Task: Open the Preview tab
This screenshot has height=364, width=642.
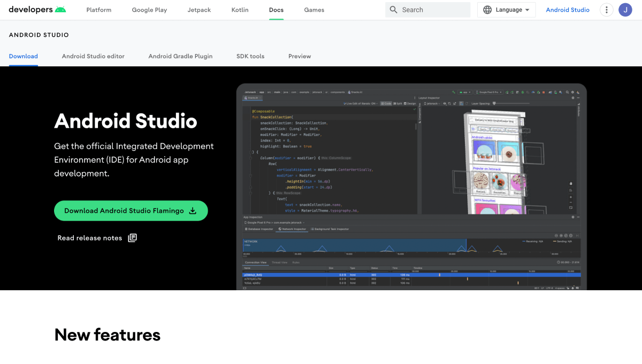Action: [300, 56]
